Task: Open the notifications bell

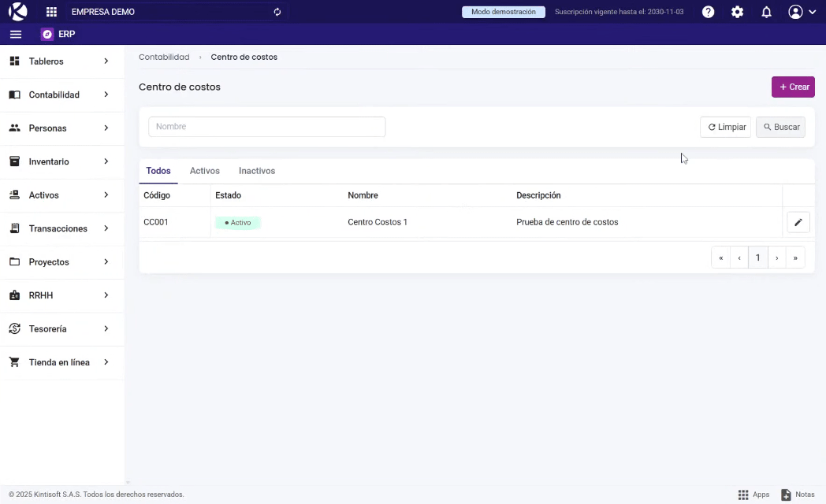Action: click(766, 12)
